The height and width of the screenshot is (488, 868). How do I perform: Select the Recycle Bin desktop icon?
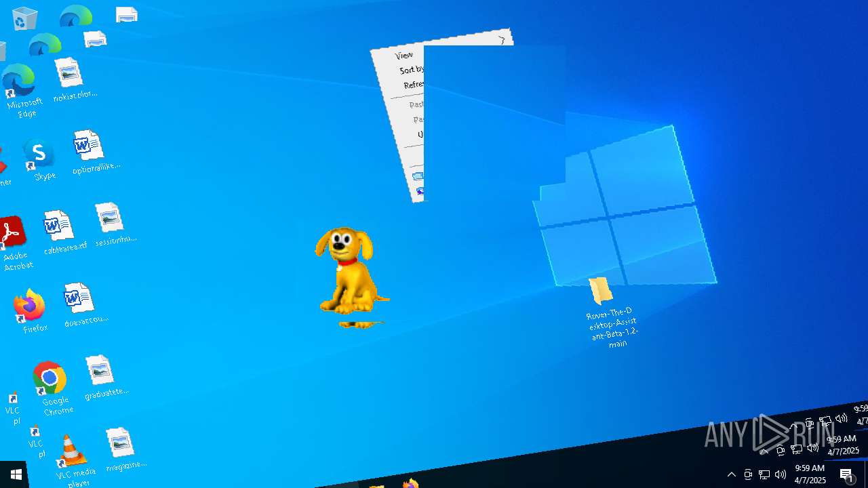(24, 18)
